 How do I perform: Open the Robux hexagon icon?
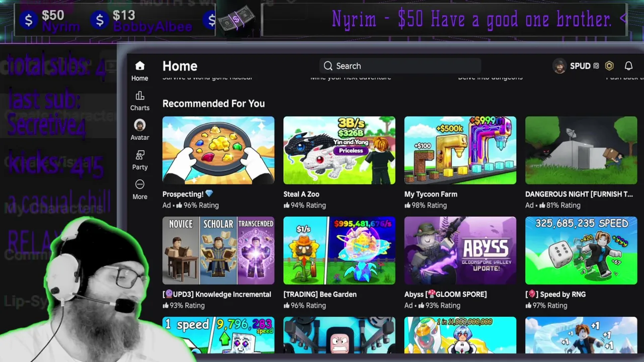[x=609, y=66]
